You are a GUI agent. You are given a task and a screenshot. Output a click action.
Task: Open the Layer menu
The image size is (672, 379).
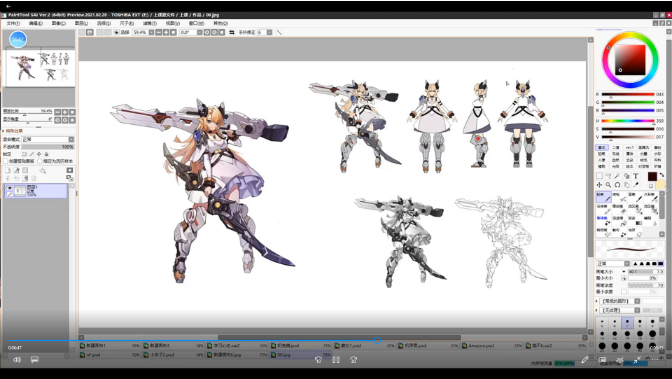(x=81, y=23)
